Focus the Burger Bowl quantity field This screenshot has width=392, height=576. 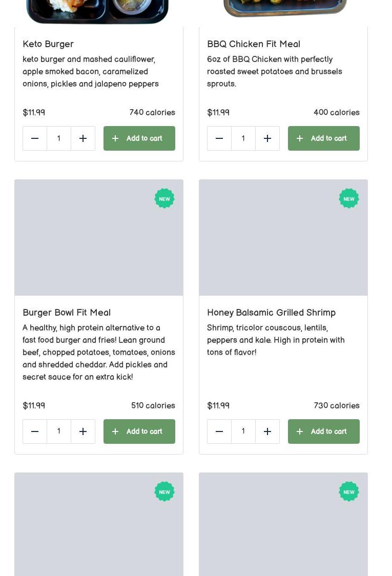(59, 431)
